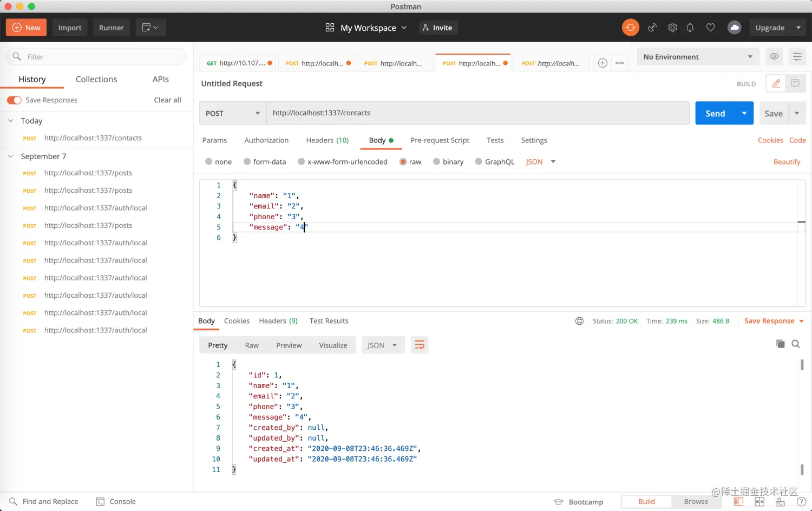Open manage environments settings icon
This screenshot has width=812, height=511.
coord(797,56)
